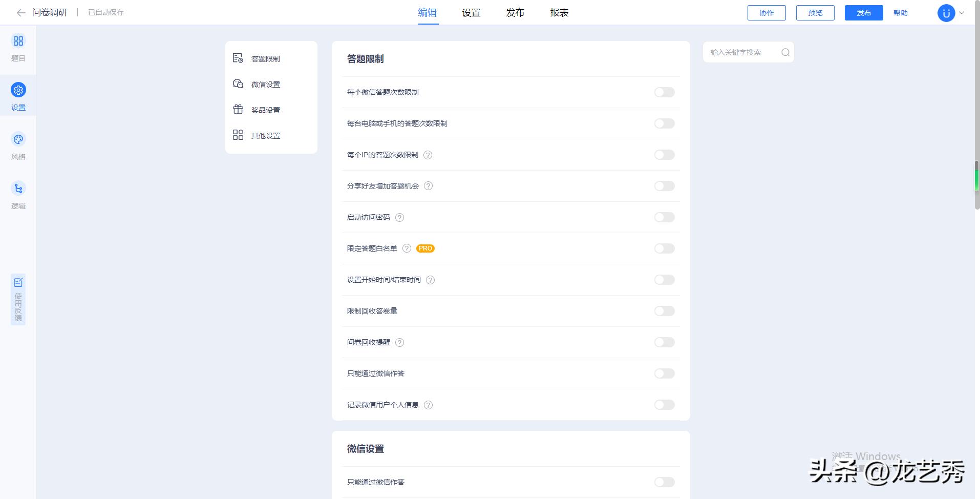Switch to the 发布 tab
Image resolution: width=980 pixels, height=499 pixels.
pos(515,12)
